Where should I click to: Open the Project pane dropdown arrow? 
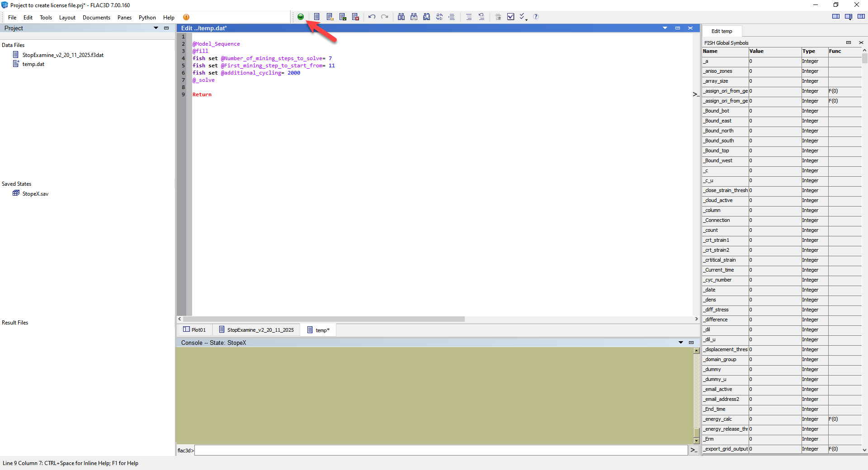156,28
